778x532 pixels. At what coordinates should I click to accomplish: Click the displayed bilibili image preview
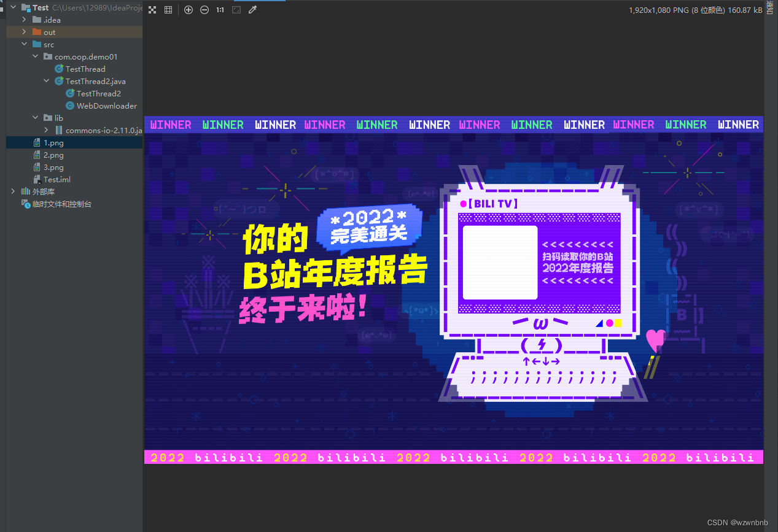coord(454,290)
